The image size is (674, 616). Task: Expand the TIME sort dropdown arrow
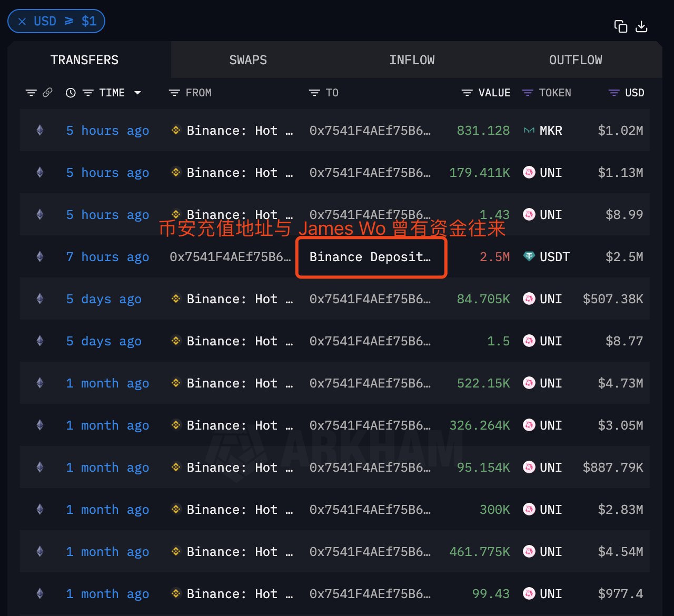(x=138, y=93)
